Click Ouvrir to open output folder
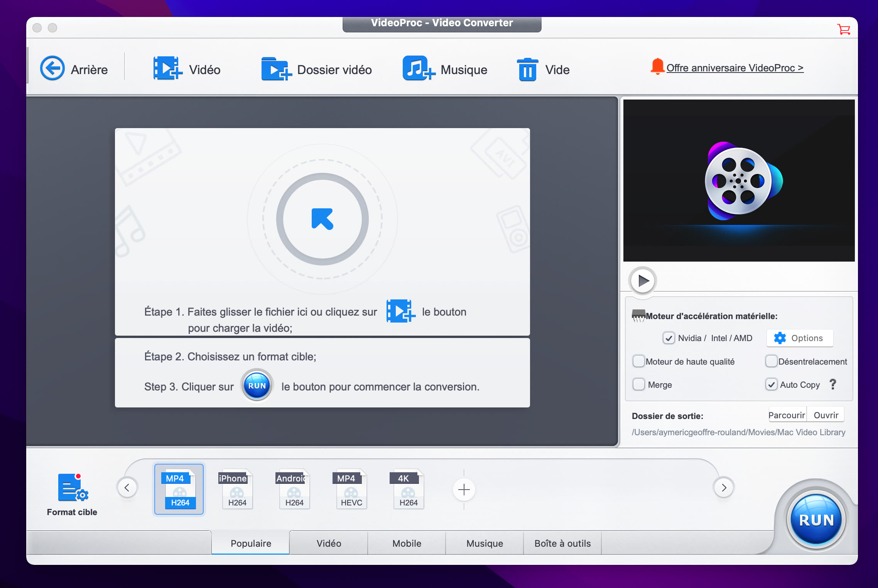 826,415
